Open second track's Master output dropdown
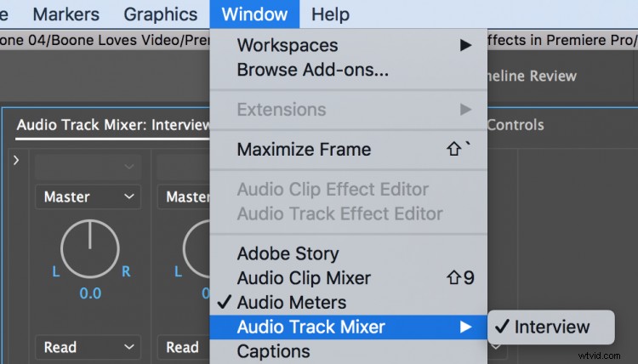638x364 pixels. [184, 196]
